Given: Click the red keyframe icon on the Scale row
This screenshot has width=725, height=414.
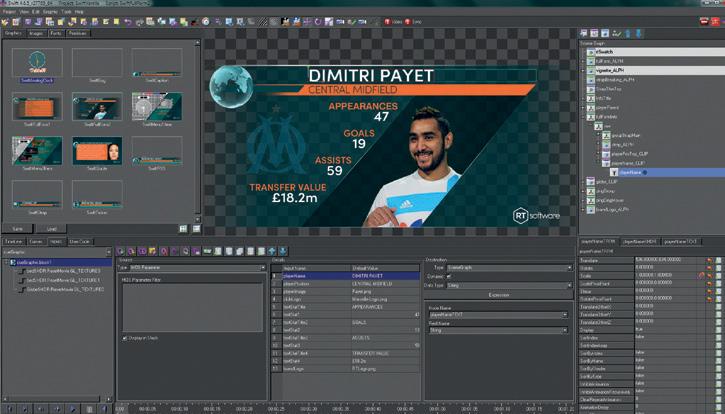Looking at the screenshot, I should tap(709, 276).
